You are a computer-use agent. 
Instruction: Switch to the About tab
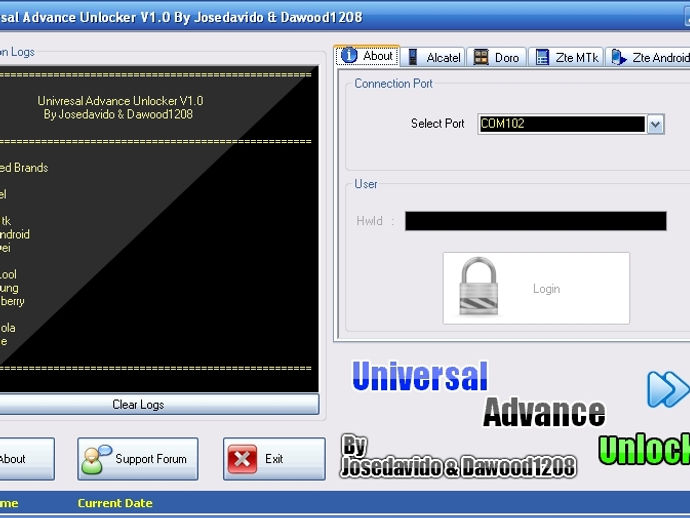tap(367, 56)
